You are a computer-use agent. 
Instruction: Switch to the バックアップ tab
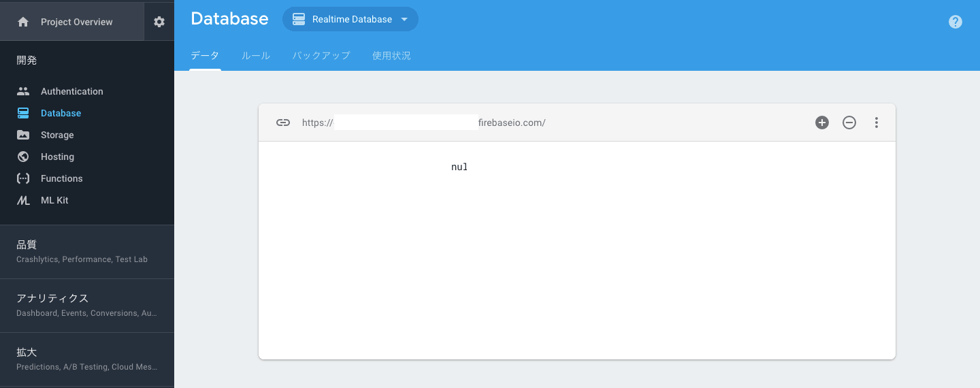point(321,56)
